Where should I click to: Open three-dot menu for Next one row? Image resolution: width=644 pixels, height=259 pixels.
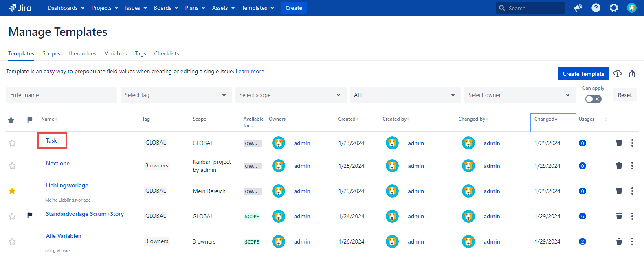pyautogui.click(x=632, y=166)
